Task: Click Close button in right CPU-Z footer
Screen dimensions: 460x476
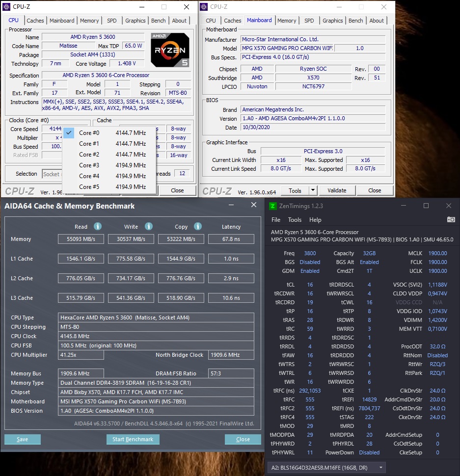Action: point(375,190)
